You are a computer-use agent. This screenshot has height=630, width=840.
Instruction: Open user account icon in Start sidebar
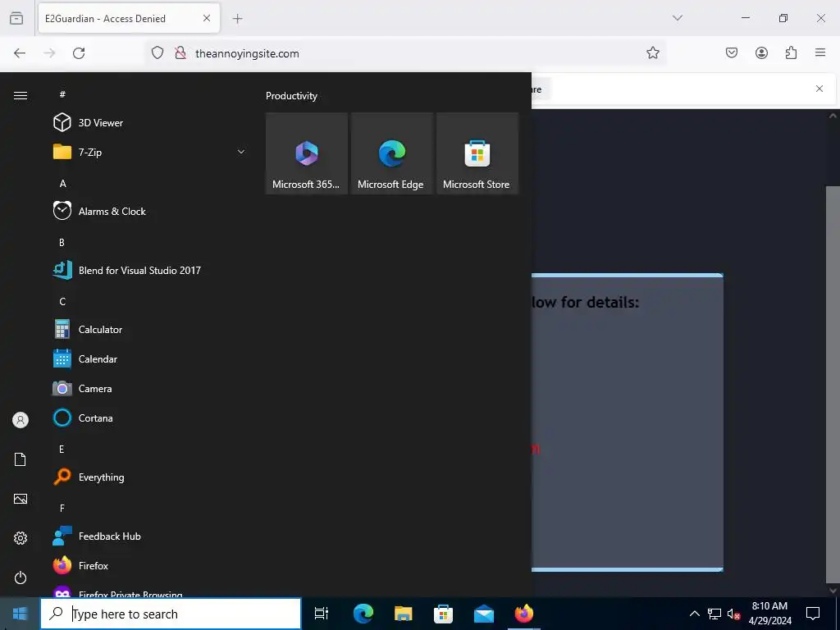pyautogui.click(x=21, y=420)
